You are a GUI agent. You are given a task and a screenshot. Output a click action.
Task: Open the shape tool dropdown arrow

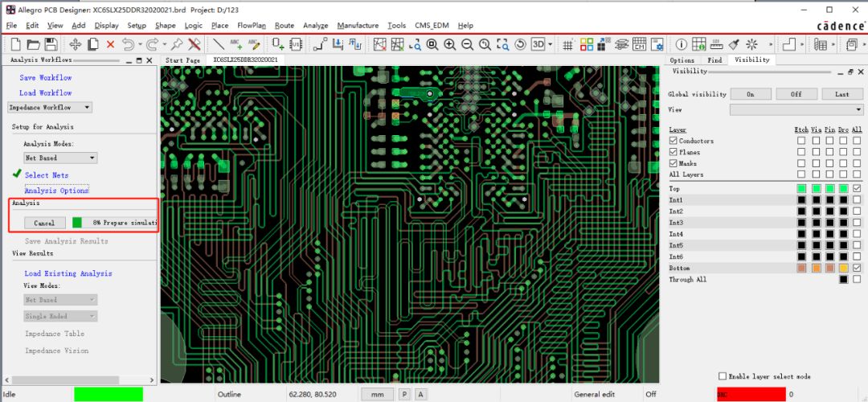801,44
